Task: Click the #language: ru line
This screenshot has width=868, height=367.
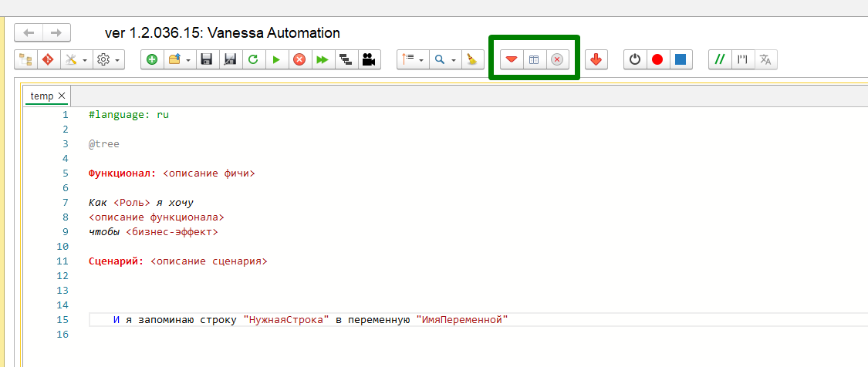Action: click(128, 115)
